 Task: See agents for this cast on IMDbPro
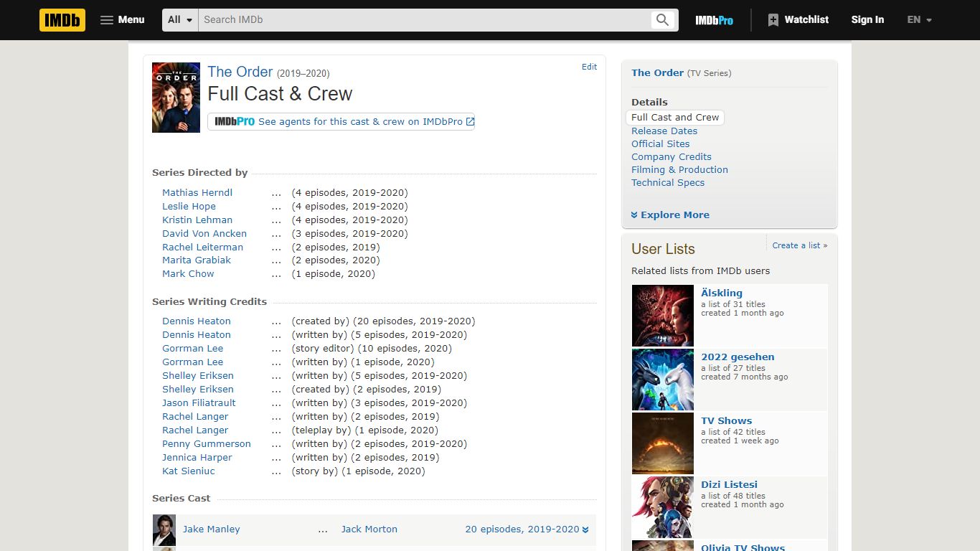tap(341, 122)
